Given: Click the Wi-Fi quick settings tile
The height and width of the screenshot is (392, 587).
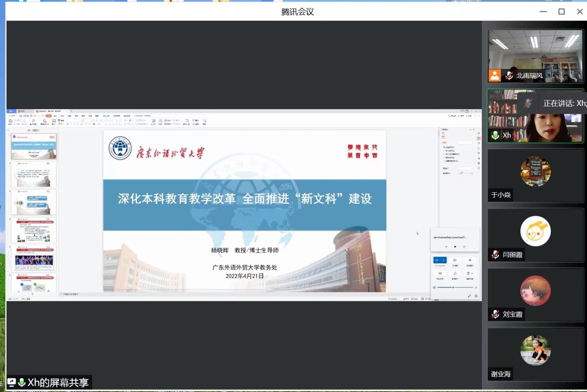Looking at the screenshot, I should (x=437, y=260).
